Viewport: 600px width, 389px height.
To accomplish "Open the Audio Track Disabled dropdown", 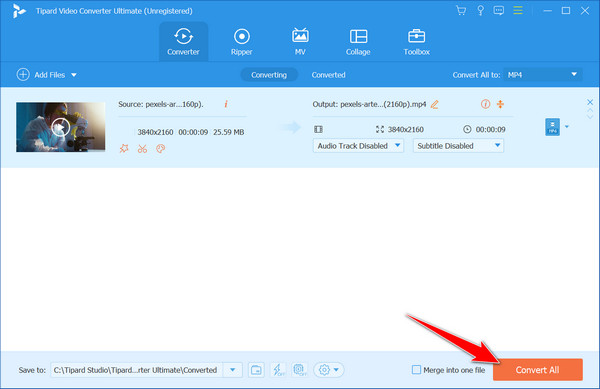I will [358, 146].
